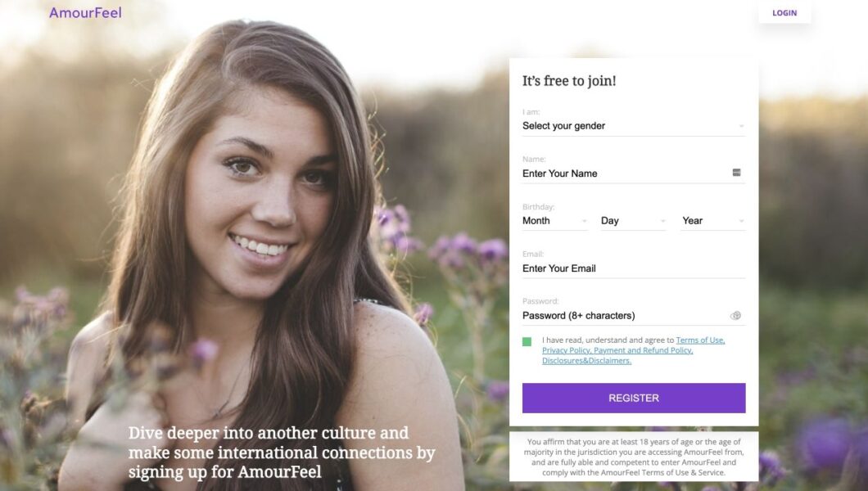The width and height of the screenshot is (868, 491).
Task: Open Payment and Refund Policy link
Action: (x=643, y=350)
